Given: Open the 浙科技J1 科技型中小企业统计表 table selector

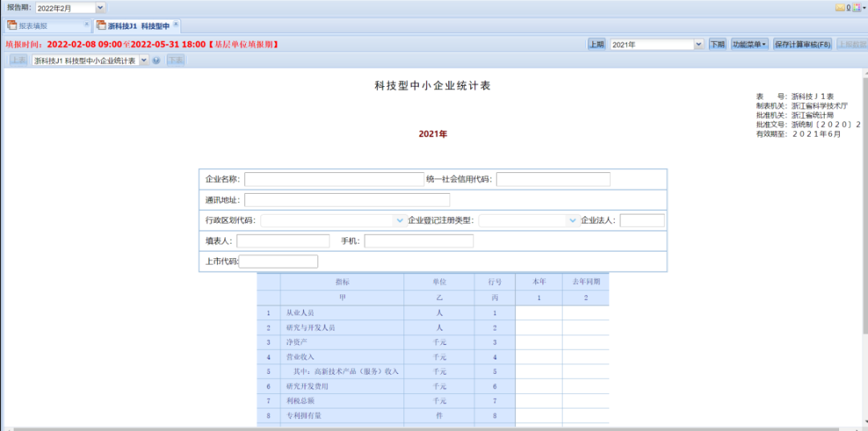Looking at the screenshot, I should pyautogui.click(x=144, y=60).
